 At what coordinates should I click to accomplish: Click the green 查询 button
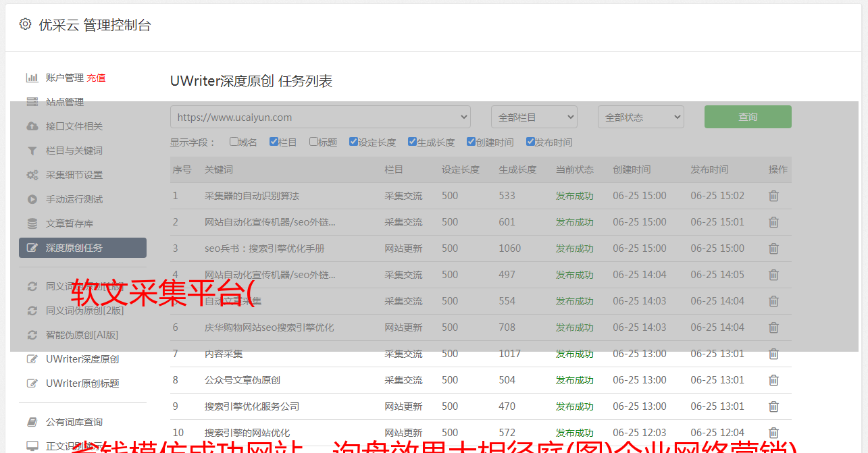(x=748, y=117)
